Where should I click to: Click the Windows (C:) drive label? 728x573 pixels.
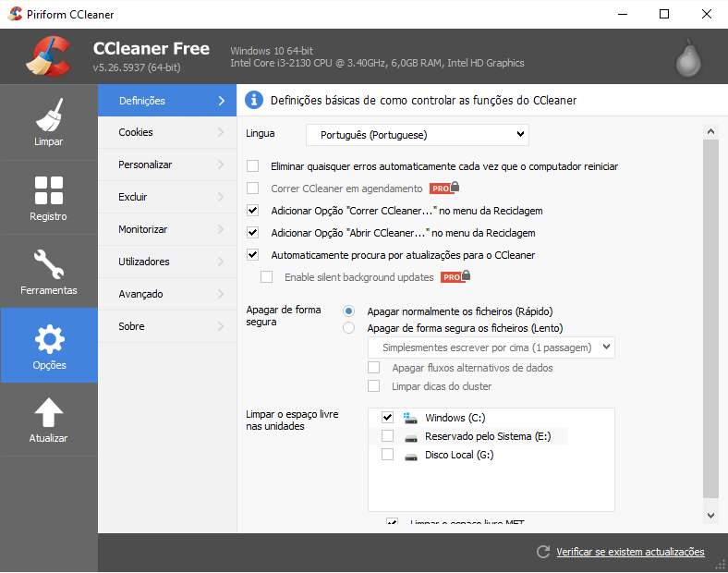coord(455,418)
